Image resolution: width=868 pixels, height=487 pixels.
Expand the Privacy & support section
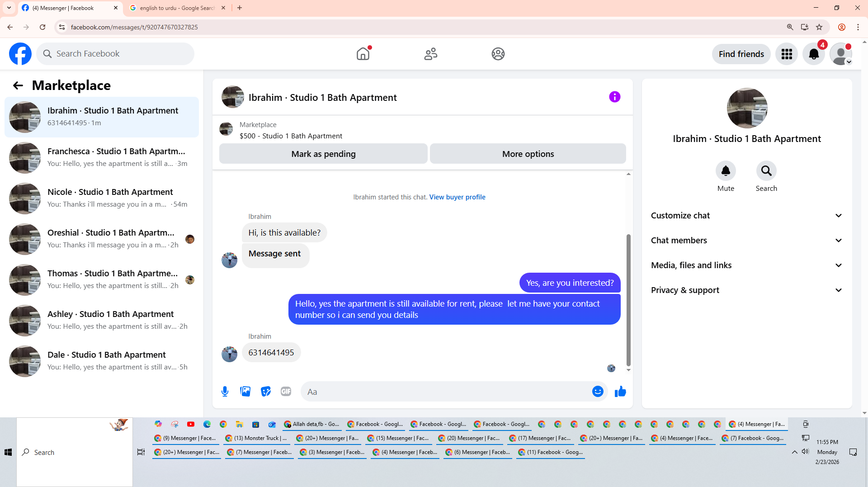[747, 290]
